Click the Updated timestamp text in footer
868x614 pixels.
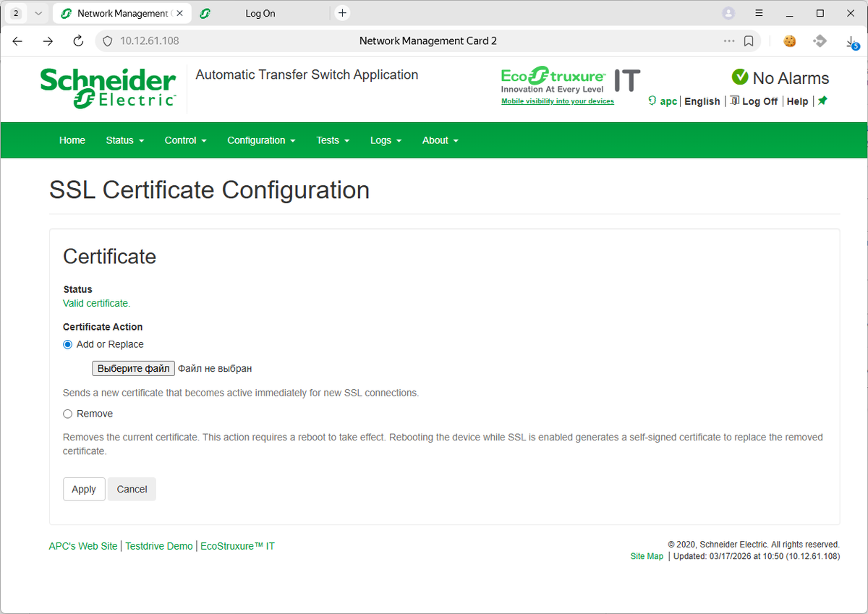click(756, 556)
